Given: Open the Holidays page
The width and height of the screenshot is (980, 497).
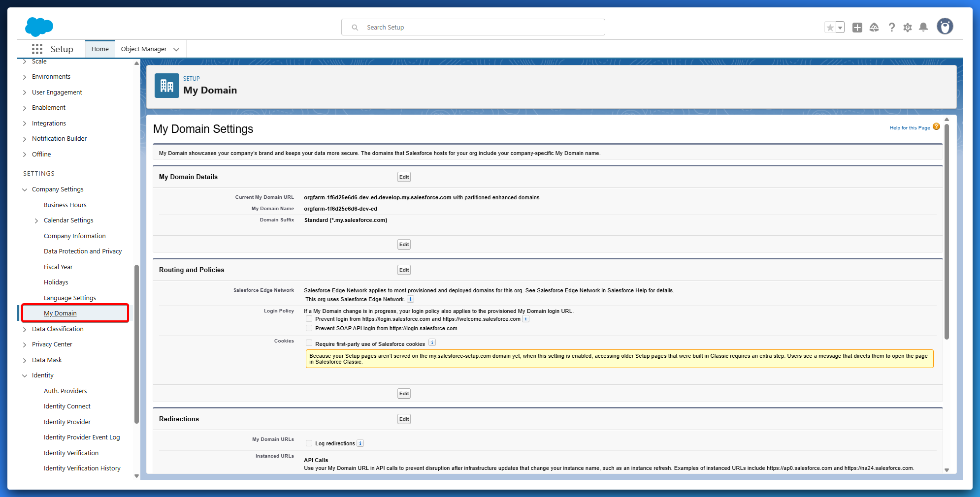Looking at the screenshot, I should [x=56, y=282].
